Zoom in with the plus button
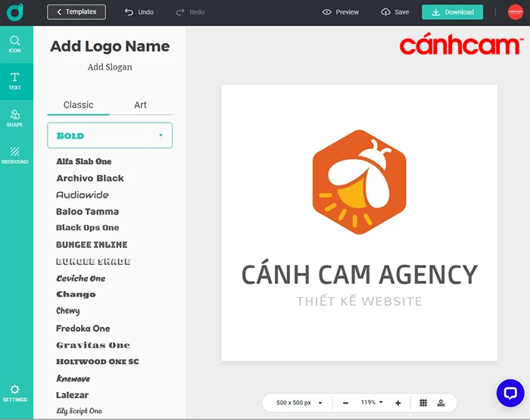The height and width of the screenshot is (420, 530). [x=397, y=403]
